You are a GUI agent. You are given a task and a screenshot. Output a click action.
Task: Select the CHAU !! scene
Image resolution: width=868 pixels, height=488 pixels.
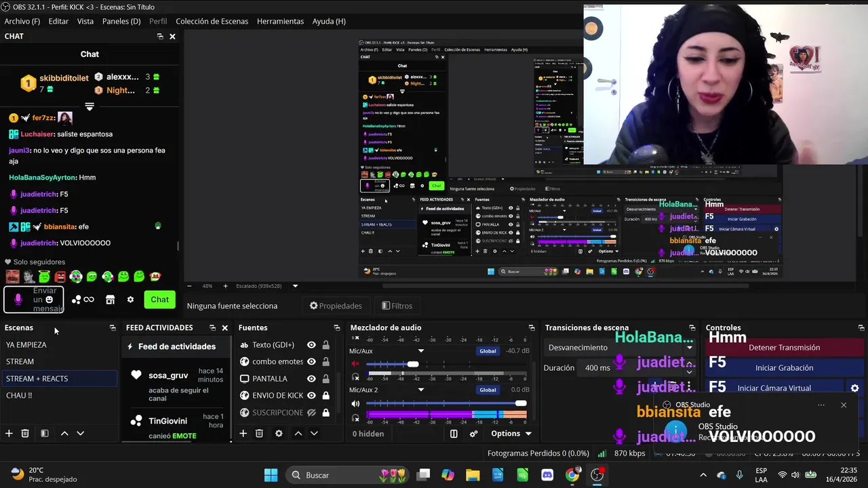point(59,396)
